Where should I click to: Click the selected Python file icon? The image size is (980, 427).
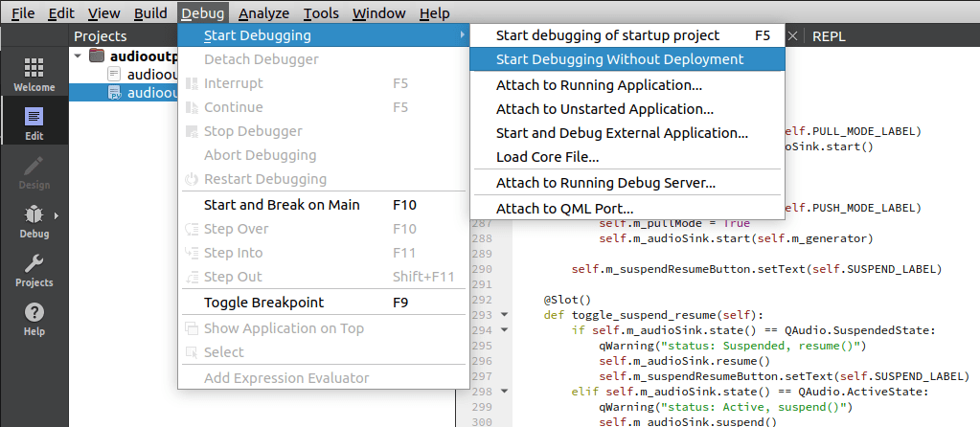tap(115, 93)
